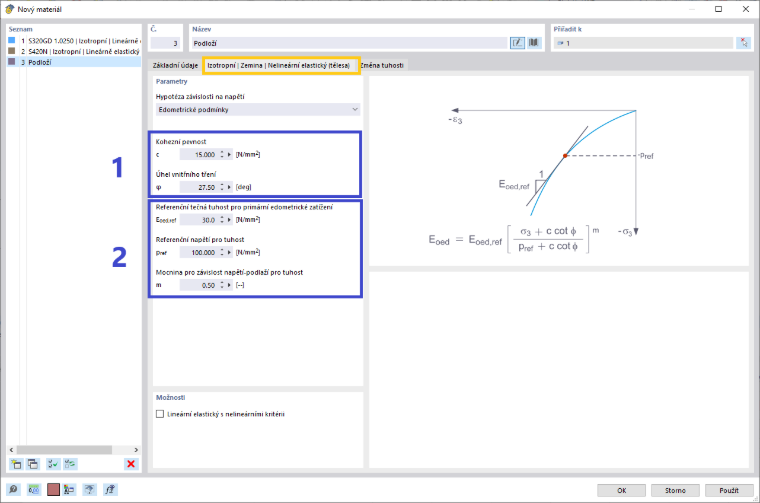Click the stepper arrows of friction angle φ
Image resolution: width=760 pixels, height=503 pixels.
(x=222, y=187)
